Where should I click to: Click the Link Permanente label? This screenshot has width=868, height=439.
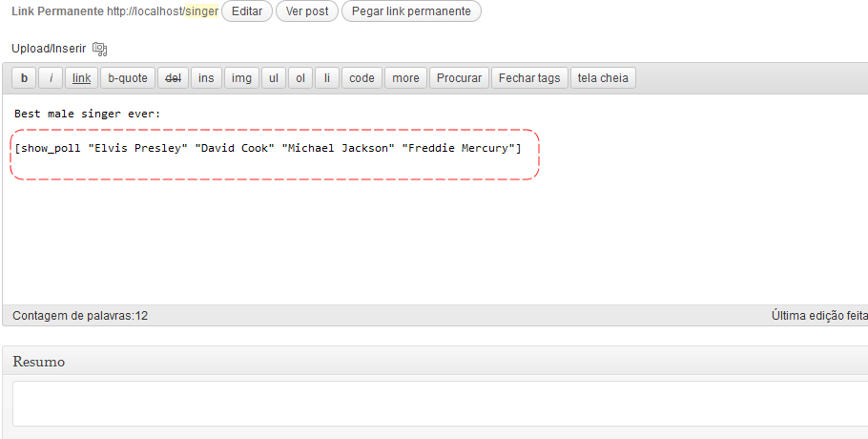click(57, 11)
